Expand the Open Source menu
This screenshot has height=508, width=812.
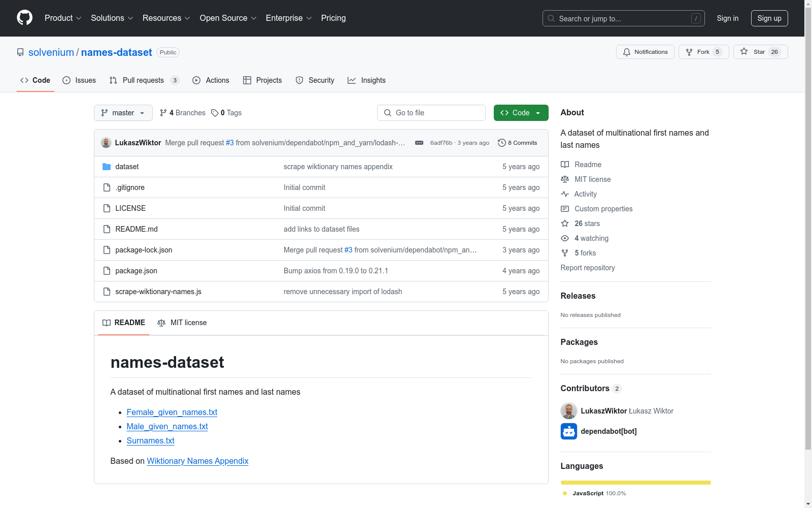click(x=228, y=18)
